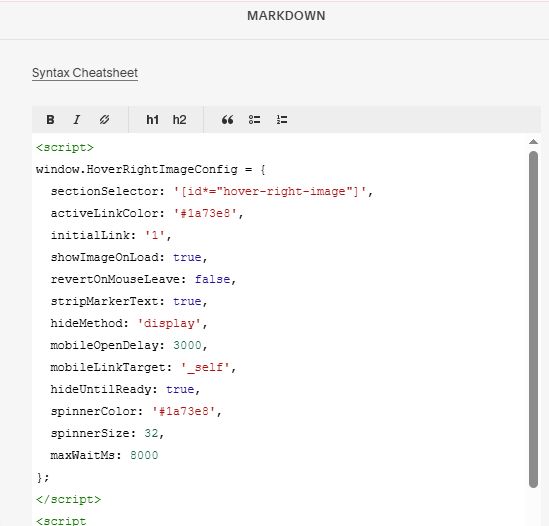Image resolution: width=549 pixels, height=526 pixels.
Task: Click the maxWaitMs property name
Action: [83, 455]
